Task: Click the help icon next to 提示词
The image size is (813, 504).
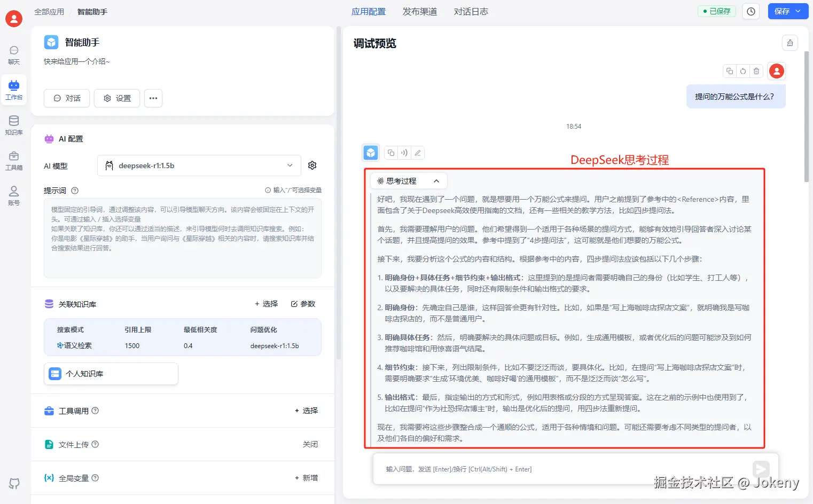Action: tap(75, 191)
